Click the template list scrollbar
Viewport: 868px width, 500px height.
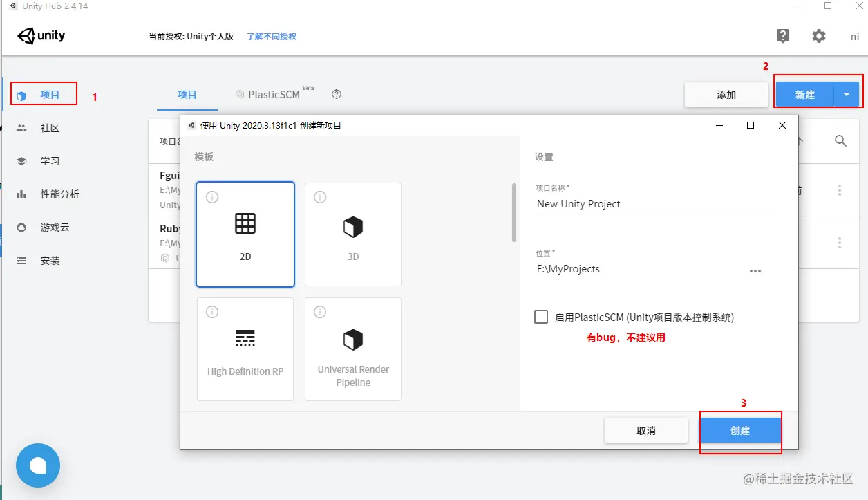tap(514, 212)
